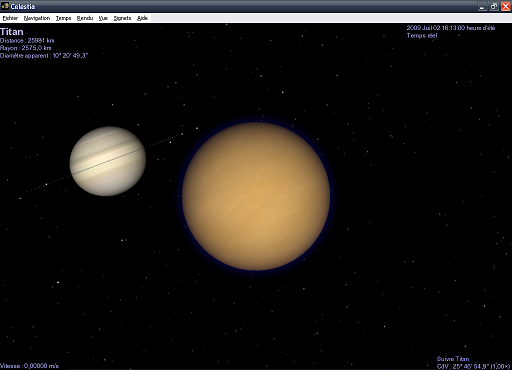Screen dimensions: 512x370
Task: Click the "Diamètre apparent" readout
Action: coord(44,56)
